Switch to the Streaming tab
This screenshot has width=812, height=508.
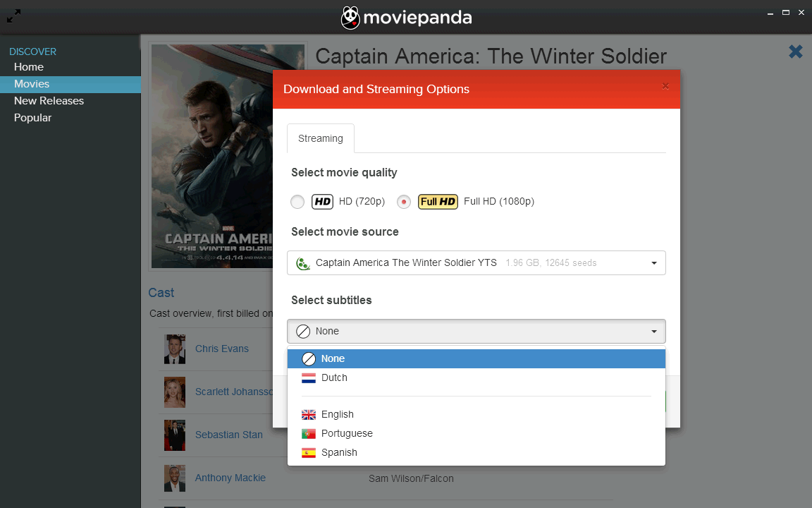[320, 138]
